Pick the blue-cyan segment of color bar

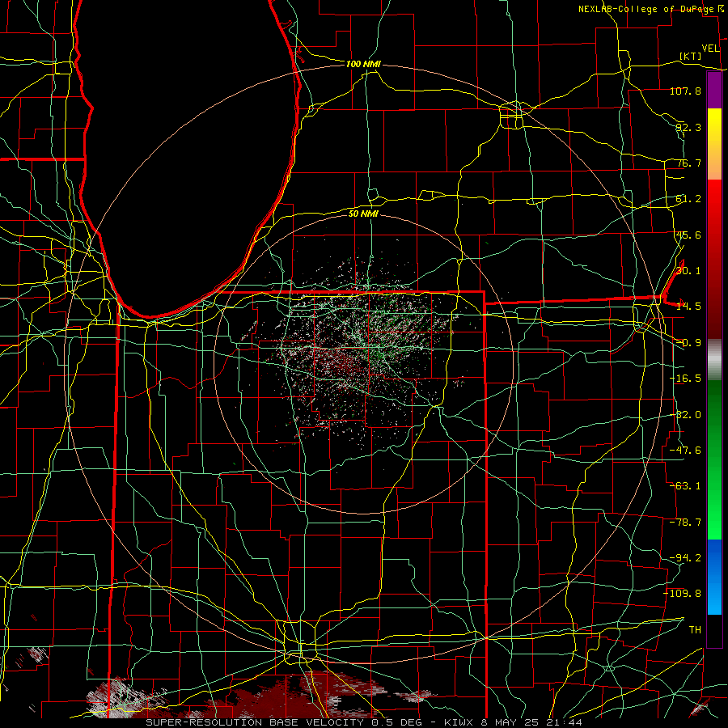pos(714,577)
